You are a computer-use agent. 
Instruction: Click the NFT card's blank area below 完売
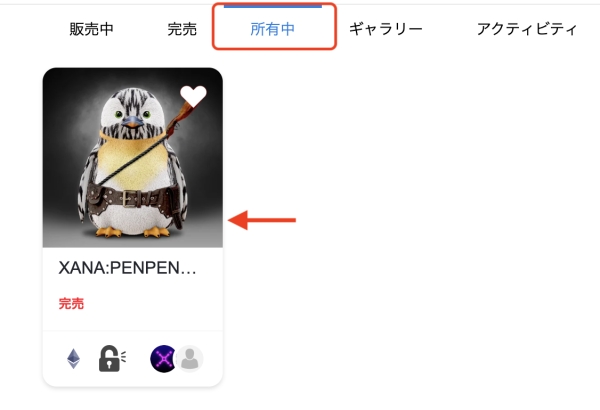pos(133,320)
